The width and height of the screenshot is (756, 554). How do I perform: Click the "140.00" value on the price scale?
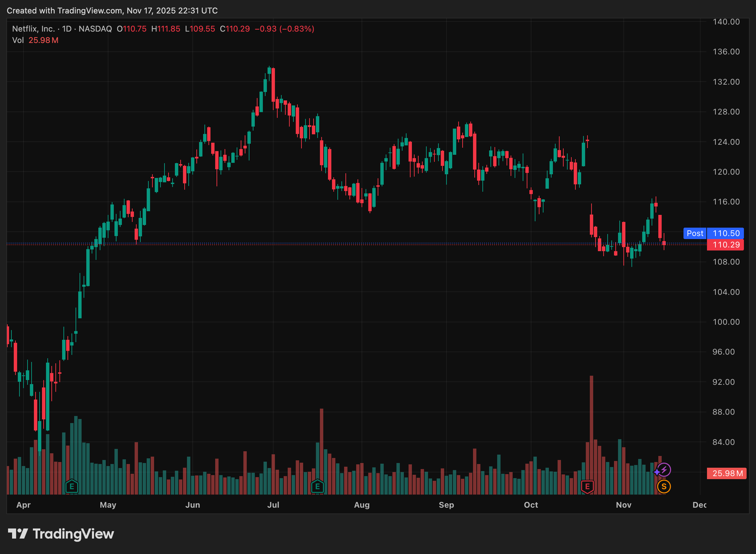coord(726,21)
